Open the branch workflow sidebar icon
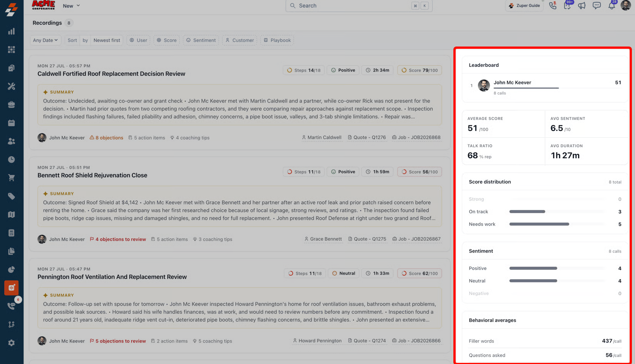 coord(12,324)
